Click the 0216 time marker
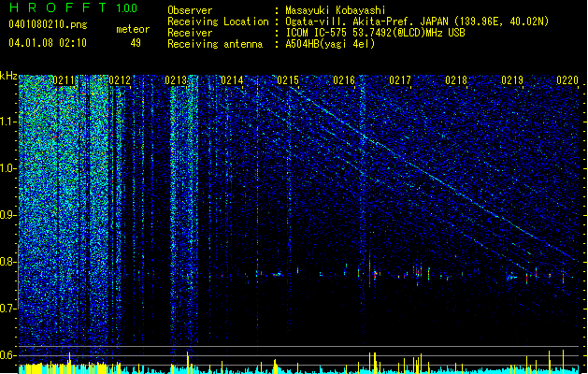588x374 pixels. (344, 80)
